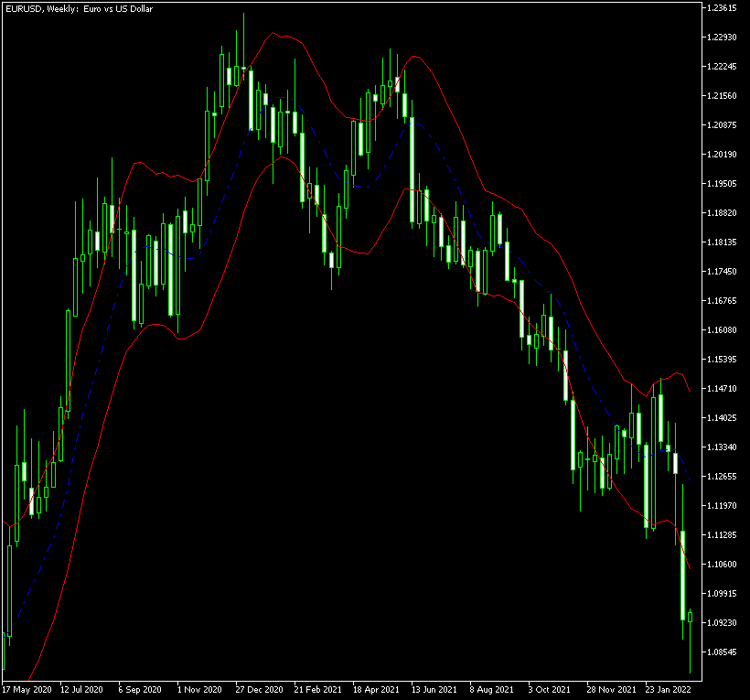Select the 21 Feb 2021 date label

coord(318,689)
